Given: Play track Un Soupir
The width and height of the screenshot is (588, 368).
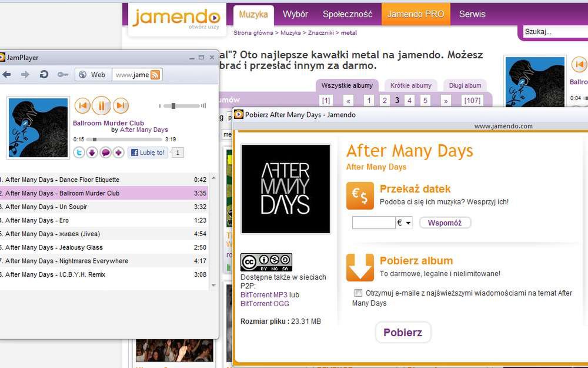Looking at the screenshot, I should click(x=104, y=207).
